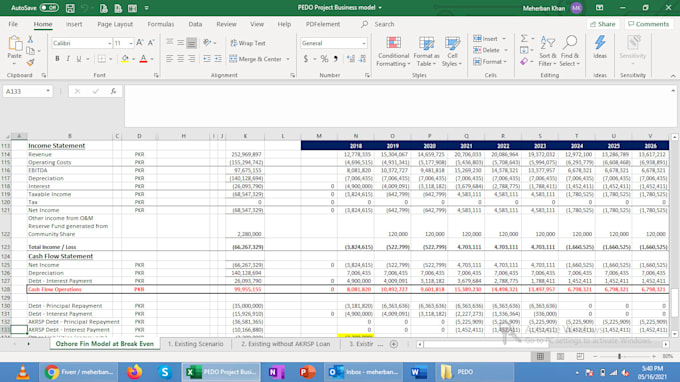Click Delete cells button
The width and height of the screenshot is (680, 382).
(487, 50)
